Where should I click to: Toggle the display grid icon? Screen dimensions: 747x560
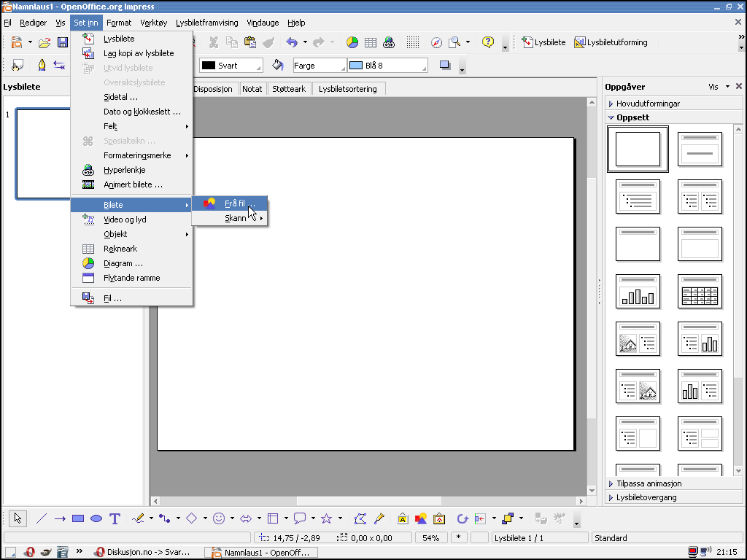[x=413, y=42]
